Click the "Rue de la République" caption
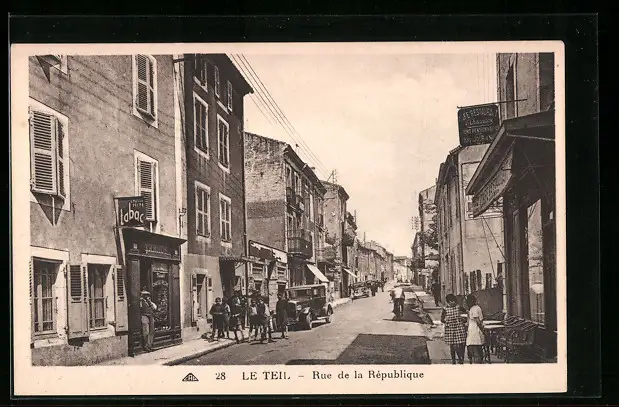The image size is (619, 407). click(x=367, y=375)
